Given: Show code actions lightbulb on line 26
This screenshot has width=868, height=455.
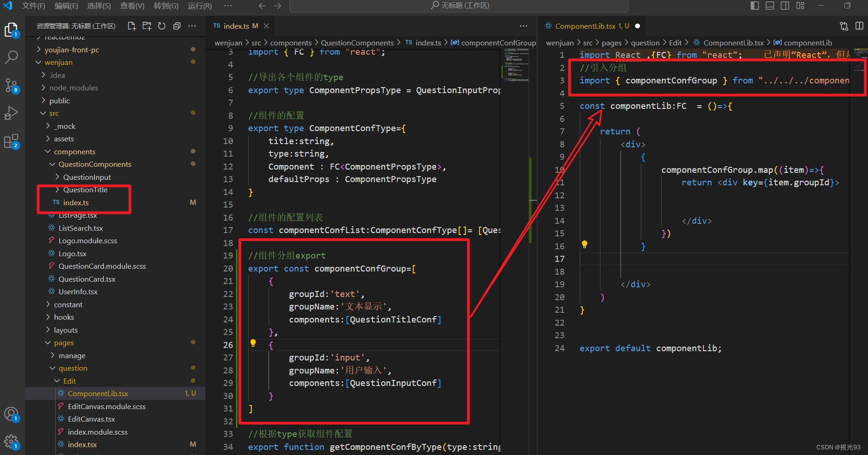Looking at the screenshot, I should point(253,343).
